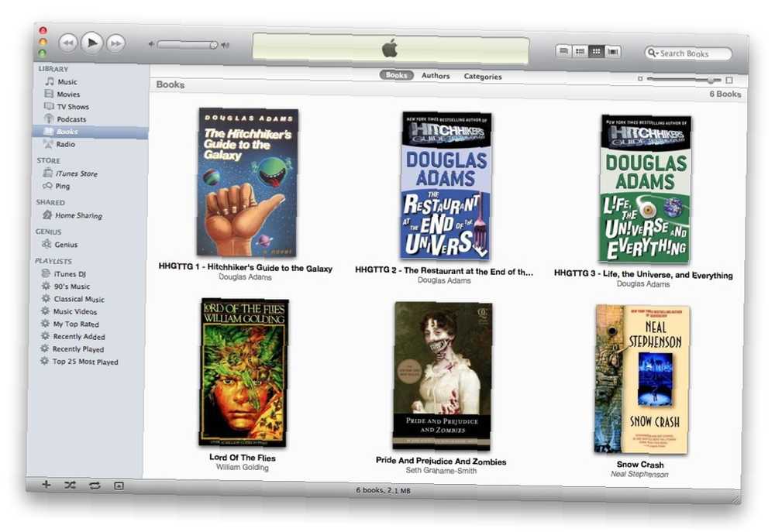775x532 pixels.
Task: Select the Pride and Prejudice and Zombies cover
Action: point(443,376)
